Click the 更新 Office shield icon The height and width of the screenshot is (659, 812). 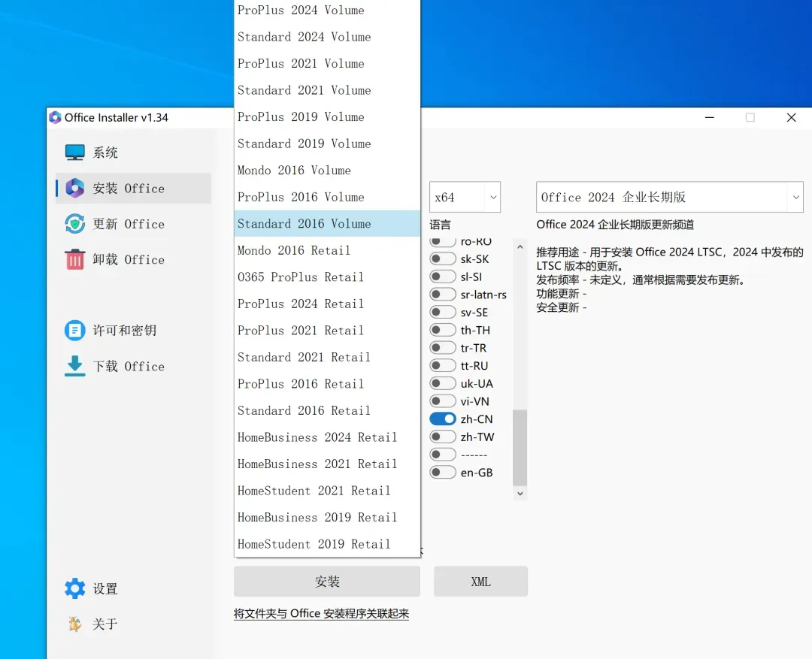click(x=75, y=224)
